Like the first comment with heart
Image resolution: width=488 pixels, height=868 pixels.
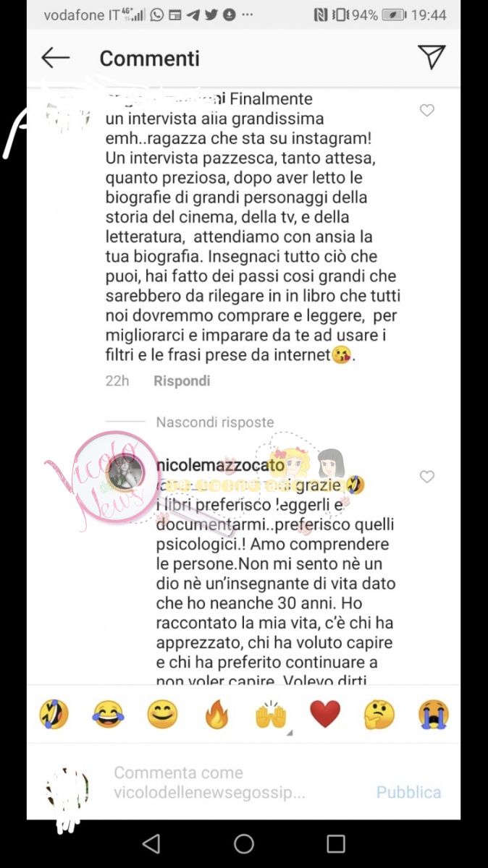[x=427, y=110]
